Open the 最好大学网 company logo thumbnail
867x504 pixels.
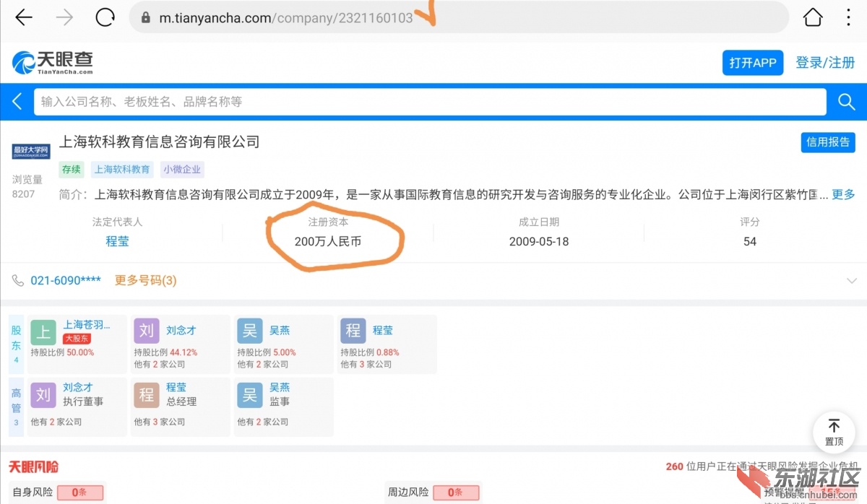31,152
